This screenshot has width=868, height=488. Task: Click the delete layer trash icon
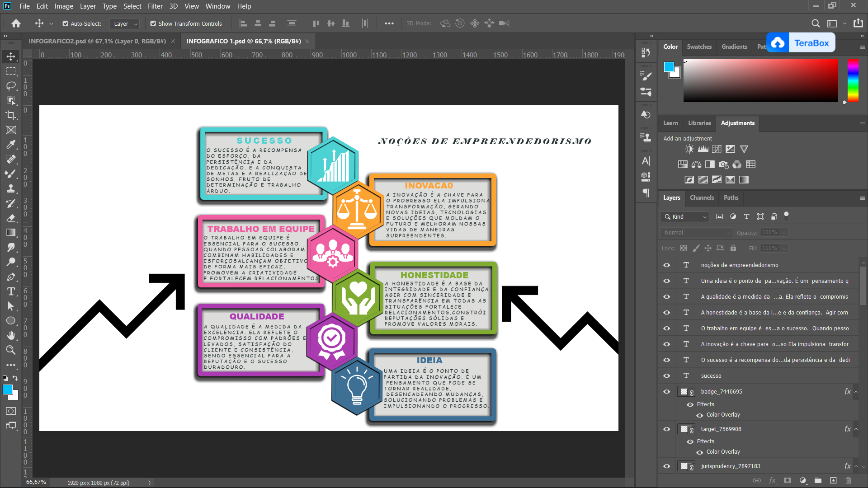tap(848, 480)
